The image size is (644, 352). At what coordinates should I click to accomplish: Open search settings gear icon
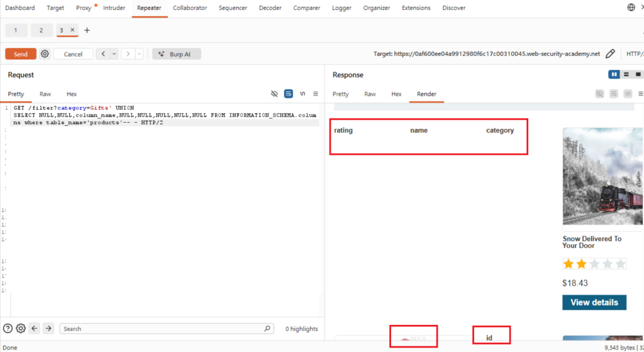21,328
